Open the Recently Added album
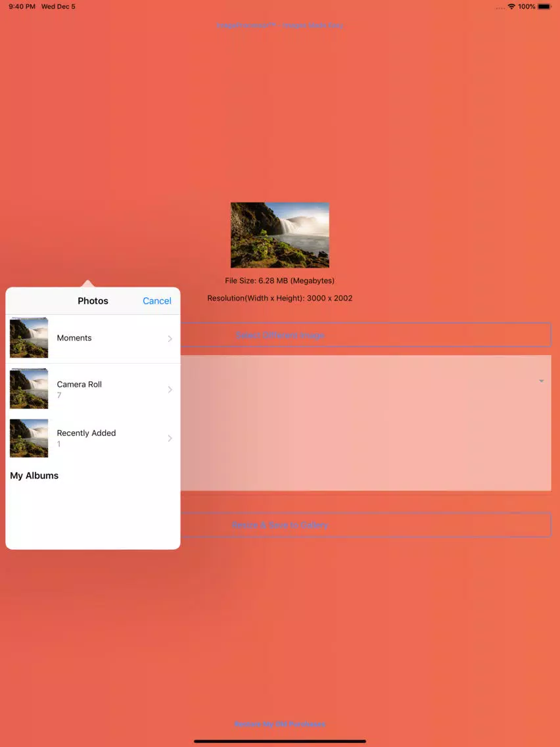Viewport: 560px width, 747px height. (x=93, y=438)
